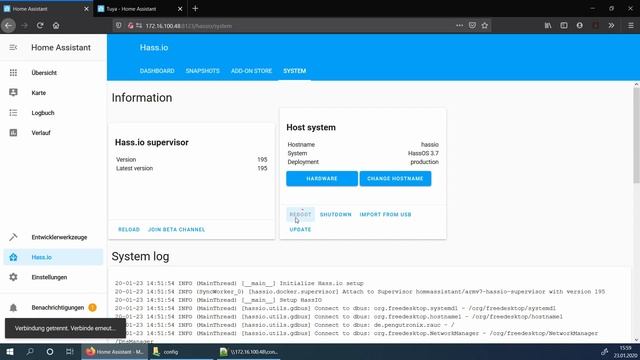Screen dimensions: 640x360
Task: Click the Einstellungen sidebar label
Action: [49, 277]
